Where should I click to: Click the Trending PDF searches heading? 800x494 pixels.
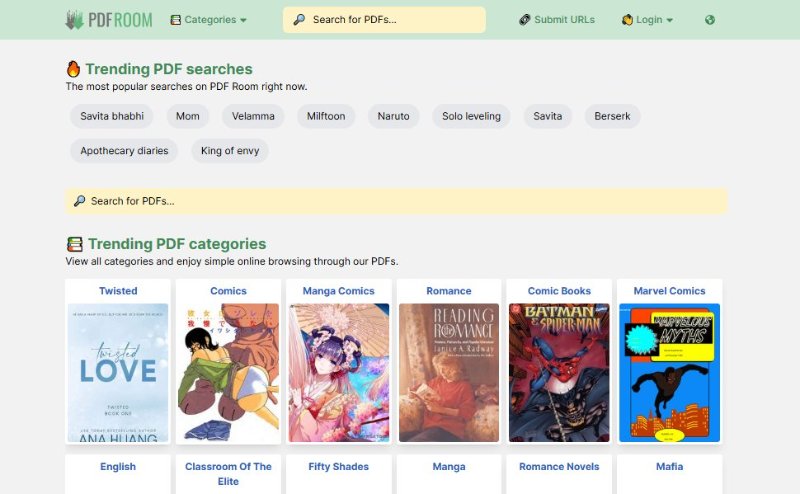[x=169, y=69]
